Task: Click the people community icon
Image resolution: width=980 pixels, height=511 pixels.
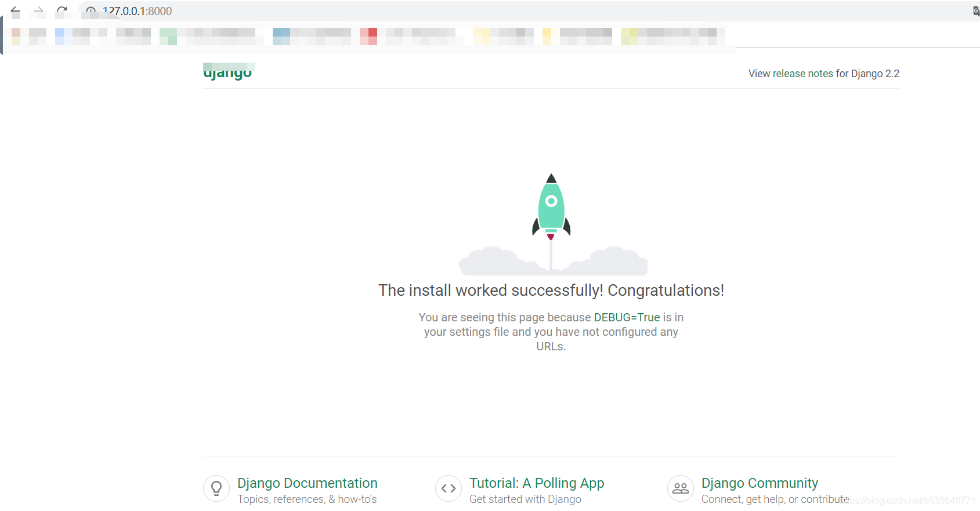Action: click(x=681, y=488)
